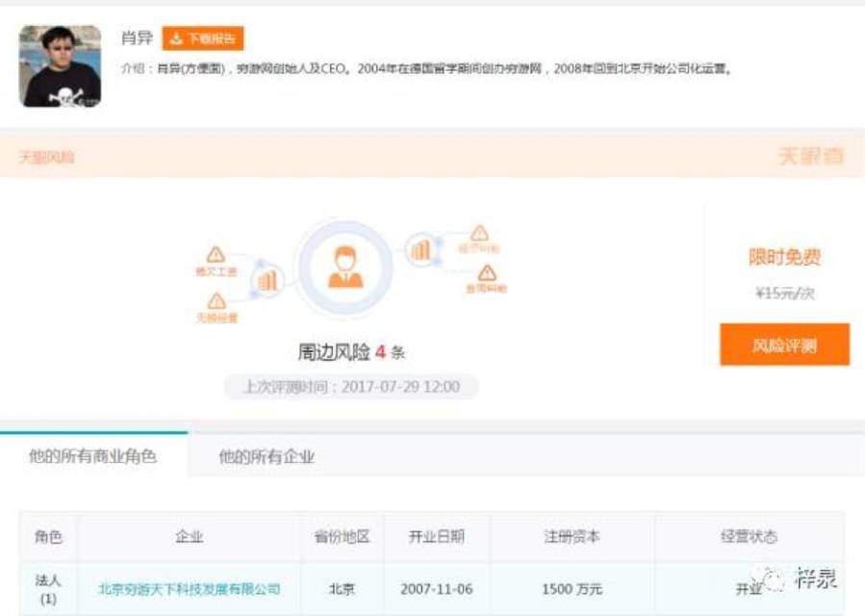Screen dimensions: 865x616
Task: Click 肖异's profile photo
Action: 61,64
